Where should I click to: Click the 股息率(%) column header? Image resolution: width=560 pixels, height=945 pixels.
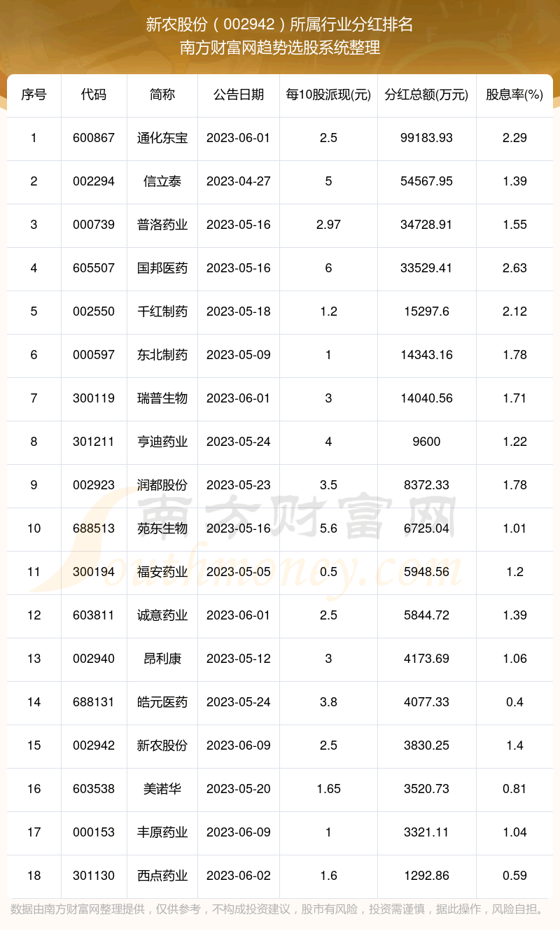pos(514,94)
